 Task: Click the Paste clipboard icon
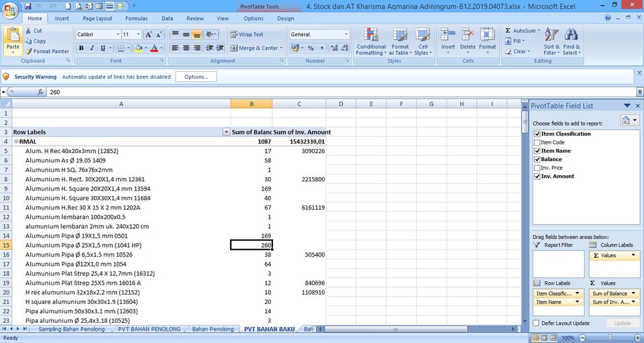click(x=13, y=36)
